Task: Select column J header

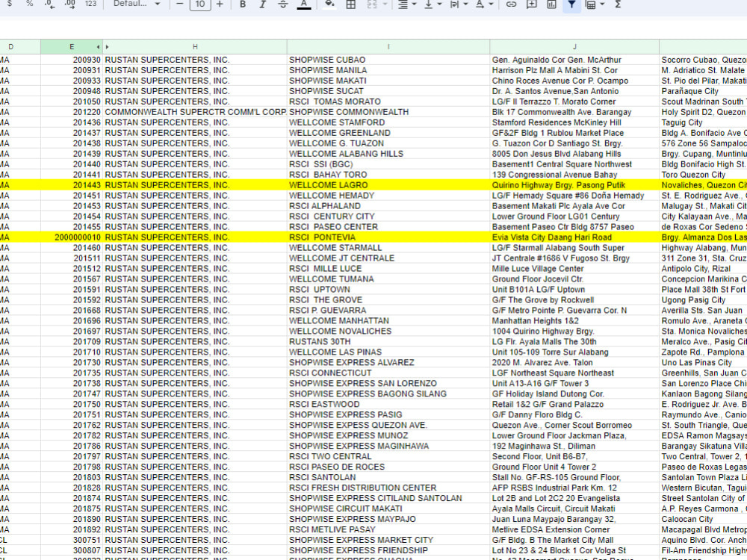Action: [574, 46]
